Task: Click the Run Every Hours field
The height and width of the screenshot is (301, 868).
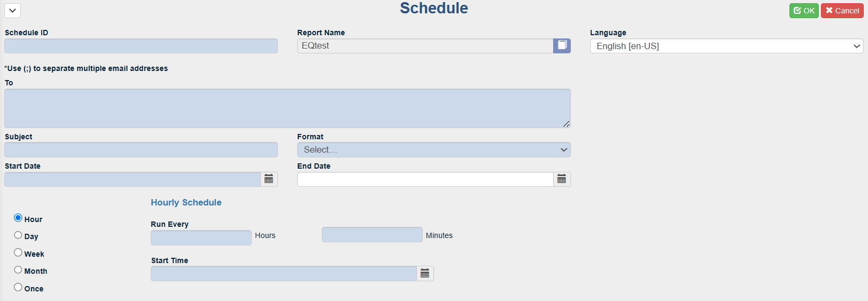Action: point(201,237)
